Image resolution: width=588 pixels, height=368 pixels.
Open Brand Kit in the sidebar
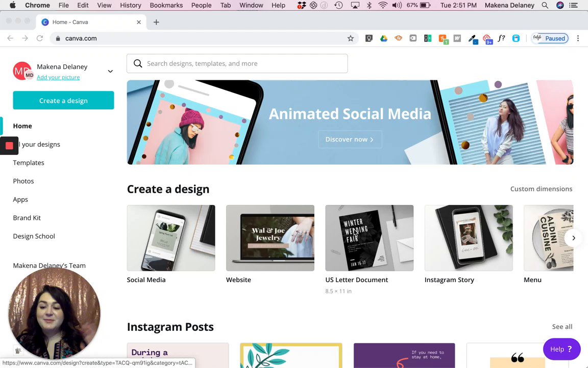pos(27,218)
